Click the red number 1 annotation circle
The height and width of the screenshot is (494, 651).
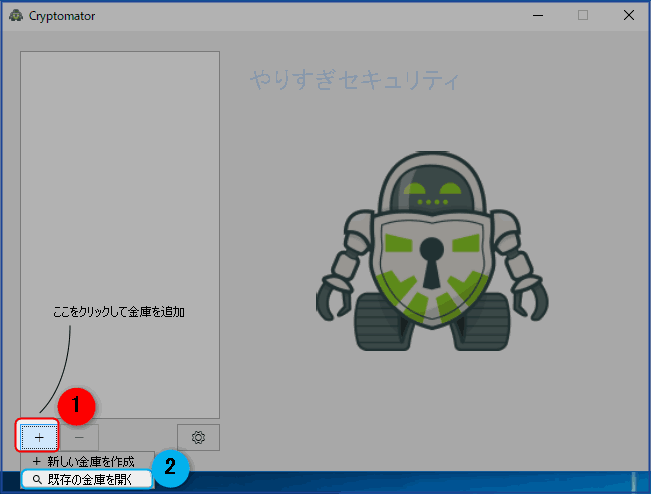click(x=76, y=406)
